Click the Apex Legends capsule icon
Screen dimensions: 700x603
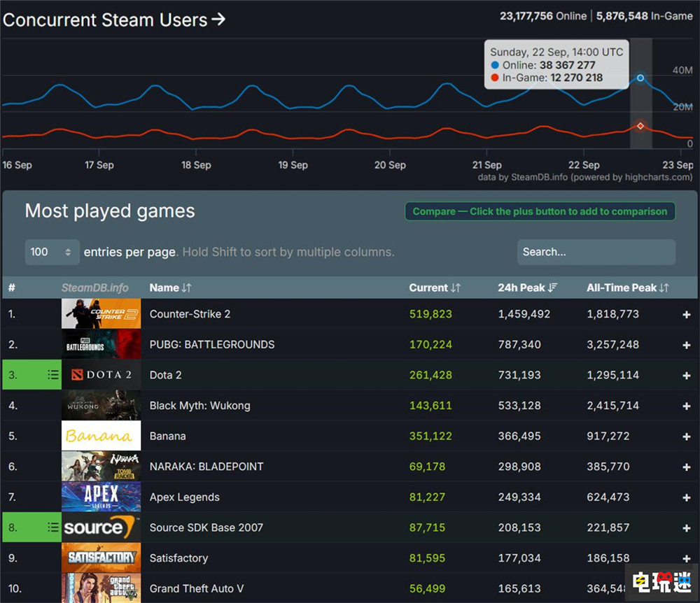coord(101,497)
